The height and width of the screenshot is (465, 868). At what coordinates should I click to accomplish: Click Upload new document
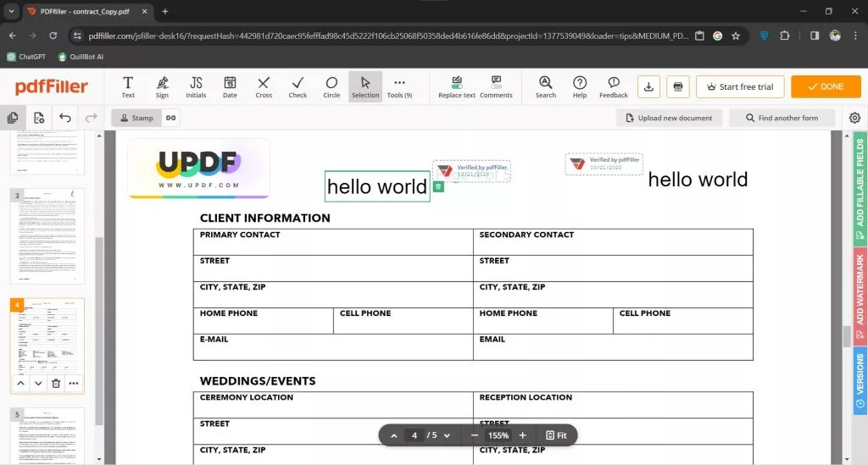pos(670,118)
